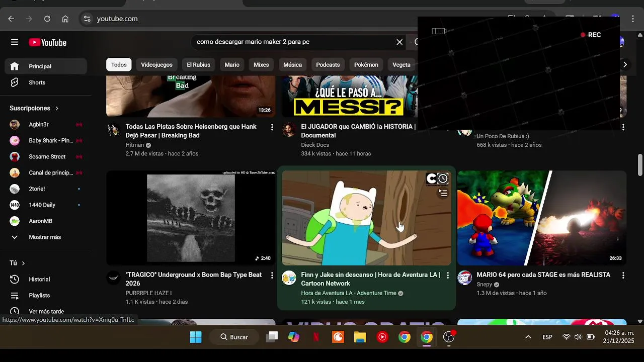Open YouTube Music from the taskbar
The image size is (644, 362).
[382, 337]
